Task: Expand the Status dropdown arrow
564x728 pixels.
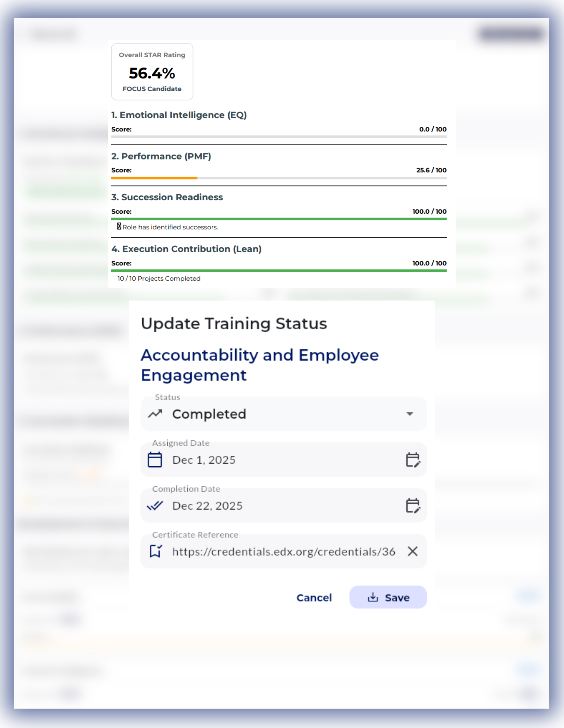Action: [410, 414]
